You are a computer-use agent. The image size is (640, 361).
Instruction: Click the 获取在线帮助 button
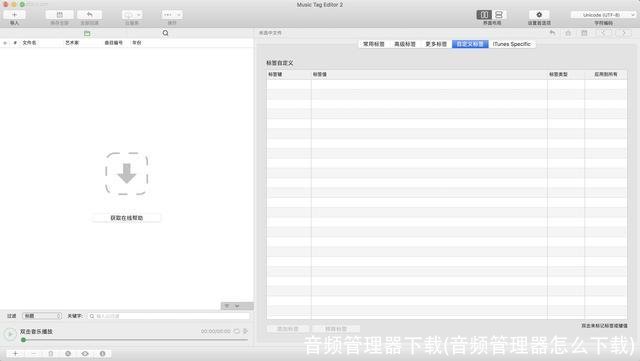click(127, 218)
